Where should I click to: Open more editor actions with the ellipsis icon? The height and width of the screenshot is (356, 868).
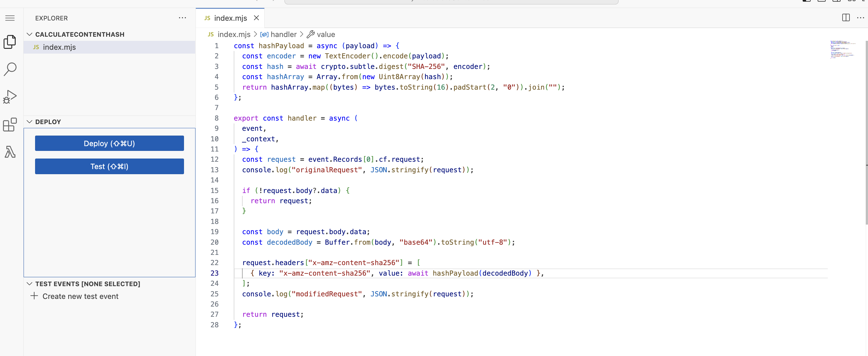(861, 18)
